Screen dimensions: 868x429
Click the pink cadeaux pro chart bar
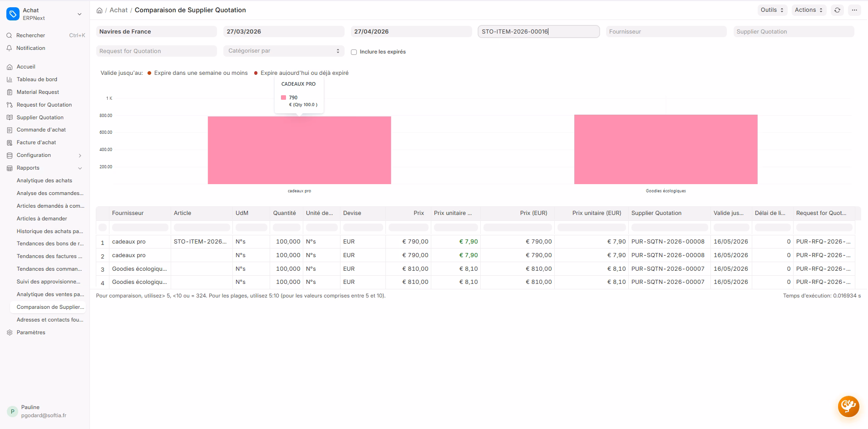(299, 150)
